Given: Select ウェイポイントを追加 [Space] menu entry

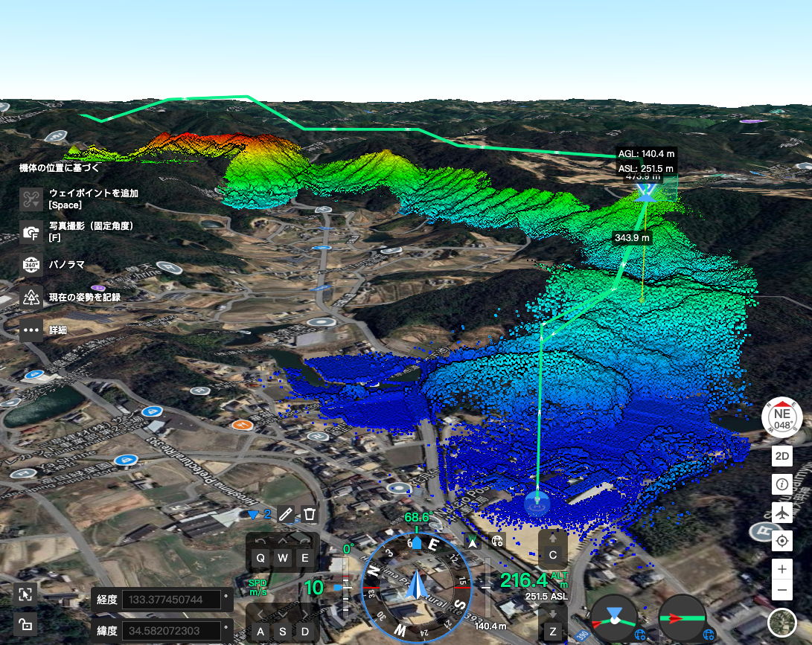Looking at the screenshot, I should coord(94,199).
